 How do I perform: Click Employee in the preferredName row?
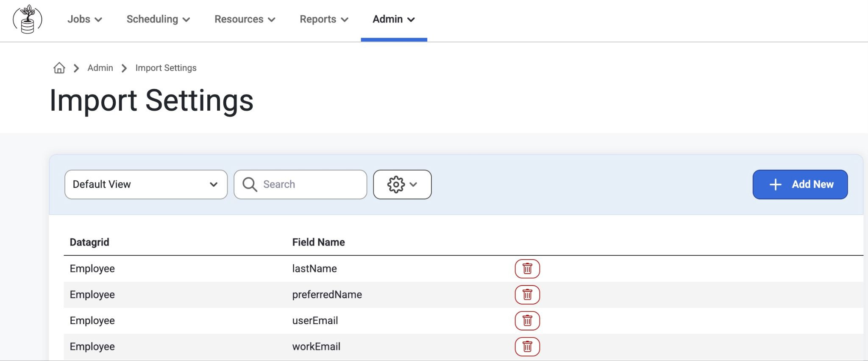92,294
